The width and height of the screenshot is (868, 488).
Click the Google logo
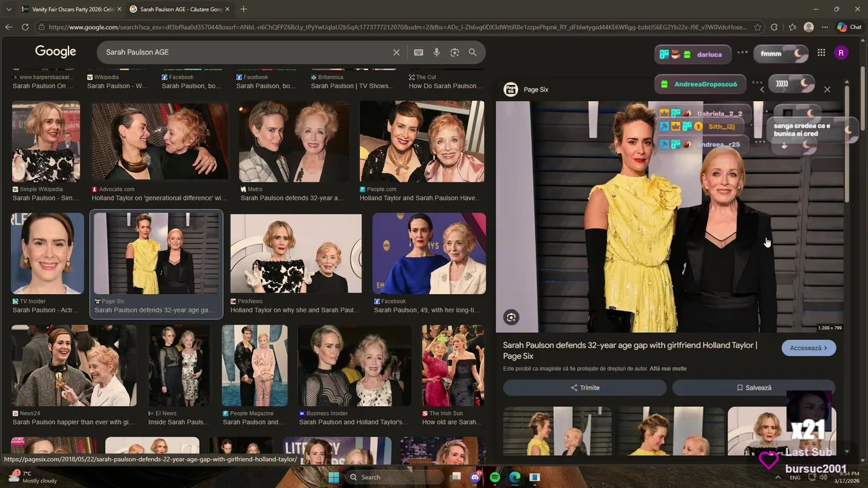pos(56,52)
